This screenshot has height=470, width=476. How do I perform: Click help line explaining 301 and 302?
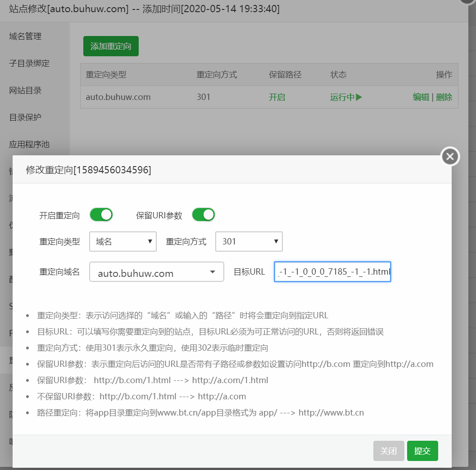[153, 348]
